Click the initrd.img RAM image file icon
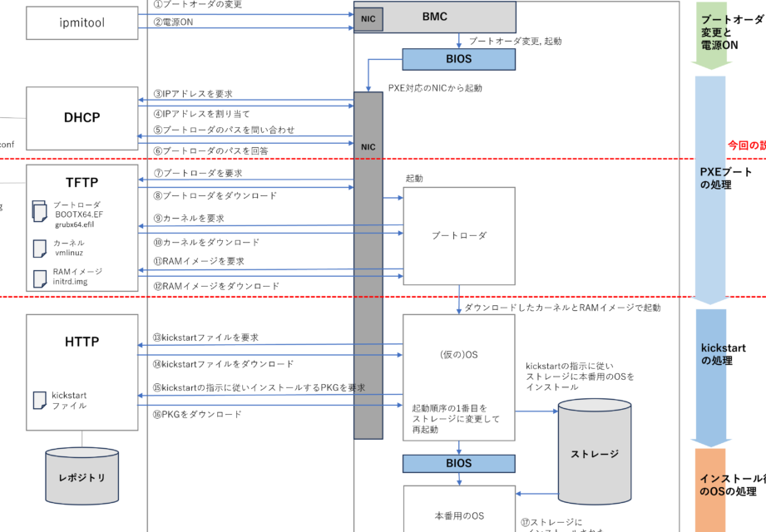This screenshot has width=766, height=532. pyautogui.click(x=39, y=278)
